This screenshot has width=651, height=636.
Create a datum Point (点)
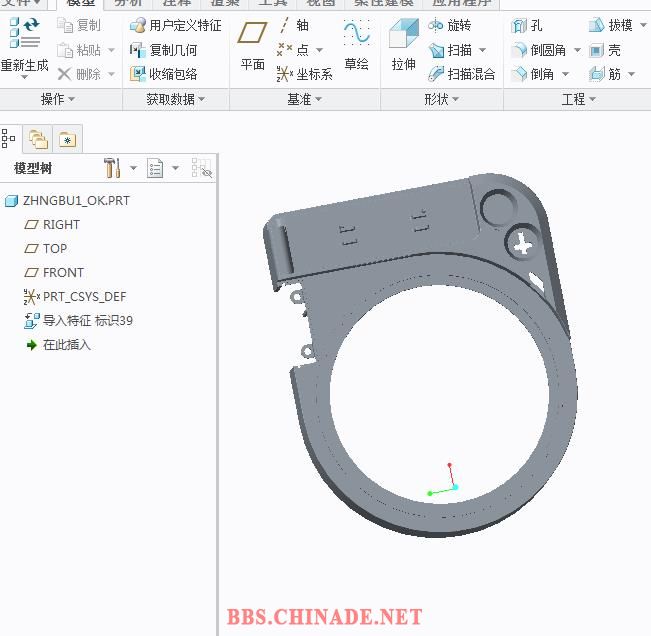click(x=293, y=50)
